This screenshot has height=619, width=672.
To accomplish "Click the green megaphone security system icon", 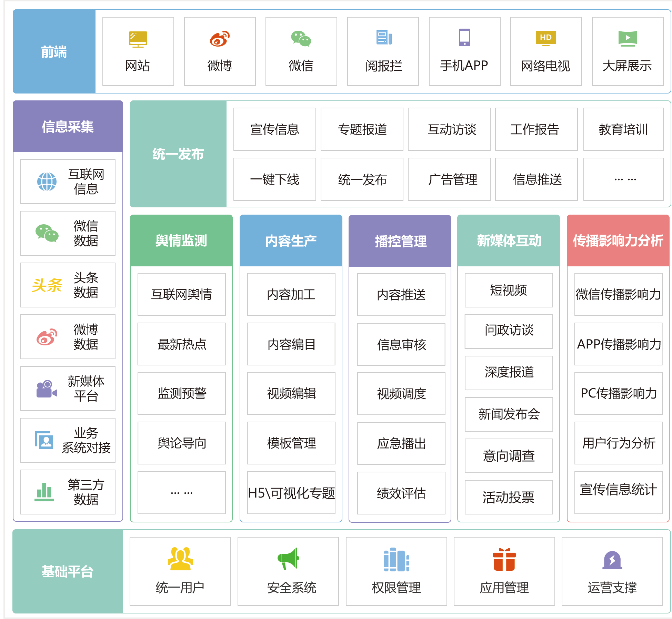I will coord(288,558).
